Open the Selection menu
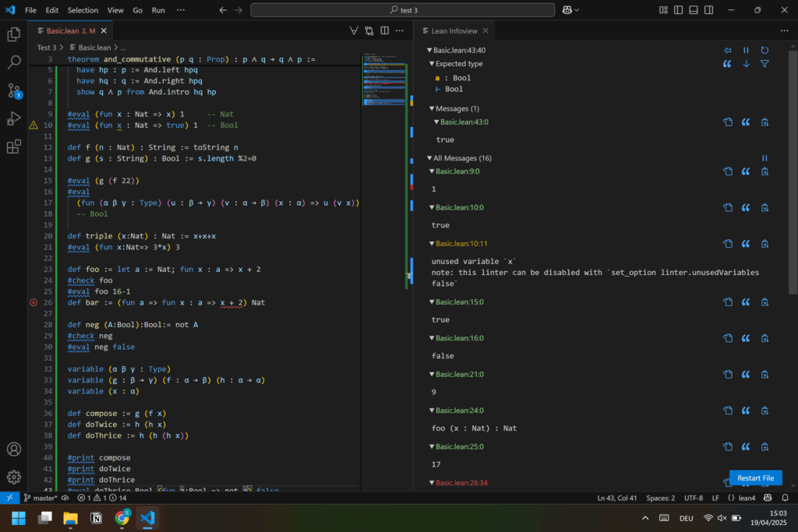The image size is (798, 532). (83, 10)
